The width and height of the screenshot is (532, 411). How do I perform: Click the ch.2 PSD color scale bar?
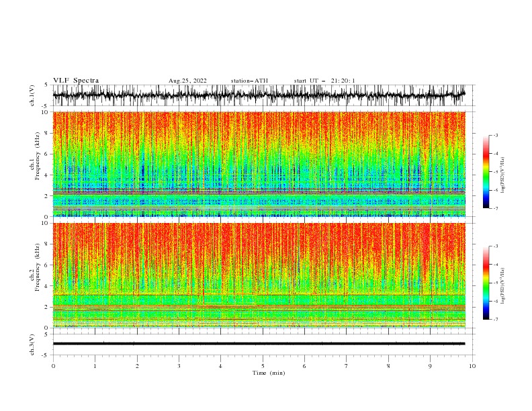(x=486, y=283)
